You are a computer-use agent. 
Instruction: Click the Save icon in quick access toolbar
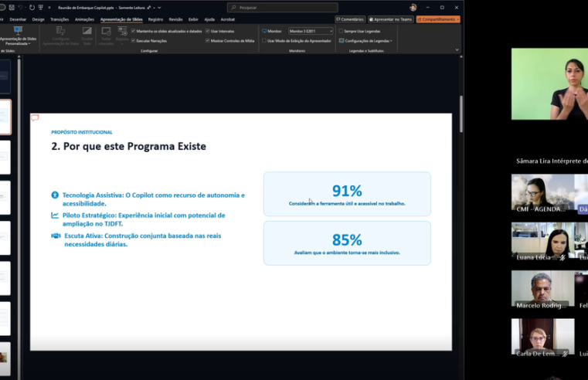(x=12, y=8)
